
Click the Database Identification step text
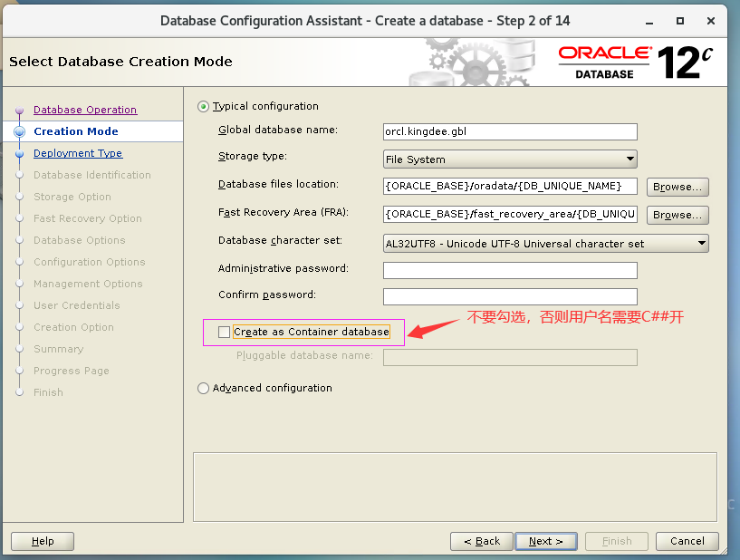[92, 175]
